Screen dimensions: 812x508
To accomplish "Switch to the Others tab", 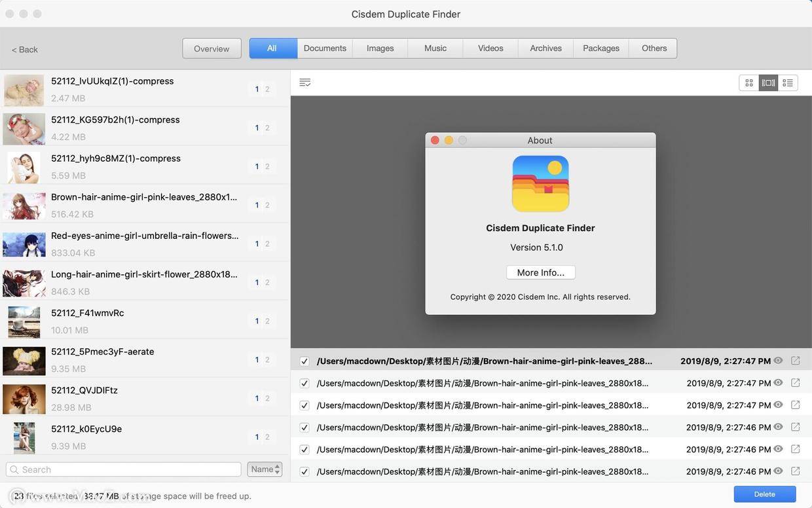I will [654, 48].
